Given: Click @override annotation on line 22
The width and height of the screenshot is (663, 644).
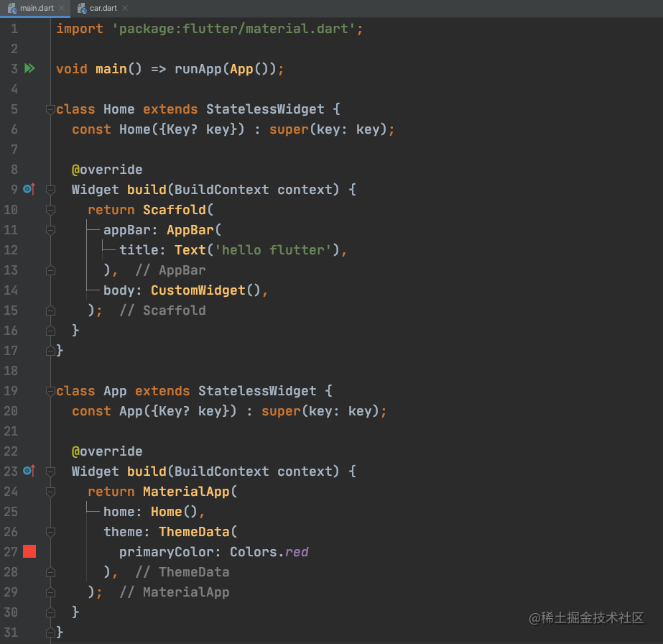Looking at the screenshot, I should [x=107, y=451].
